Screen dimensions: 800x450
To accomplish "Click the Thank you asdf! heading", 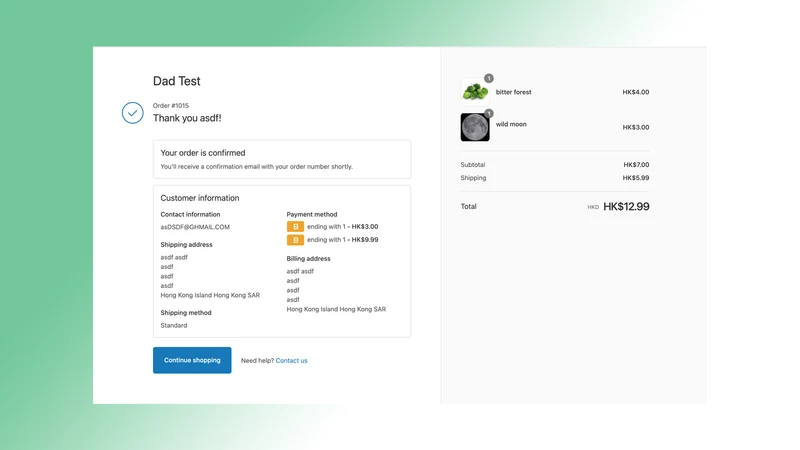I will pos(187,118).
